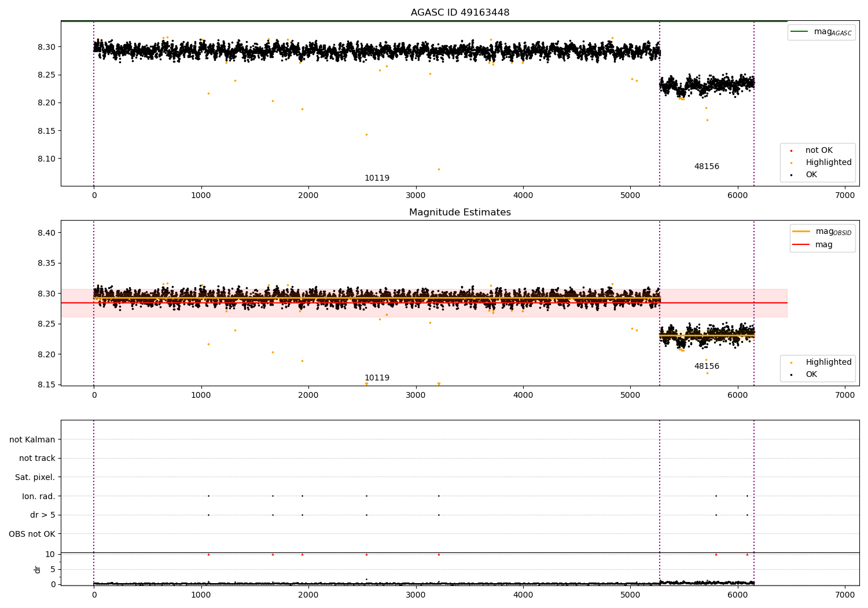The width and height of the screenshot is (868, 608).
Task: Click the 'dr > 5' axis label
Action: point(42,515)
